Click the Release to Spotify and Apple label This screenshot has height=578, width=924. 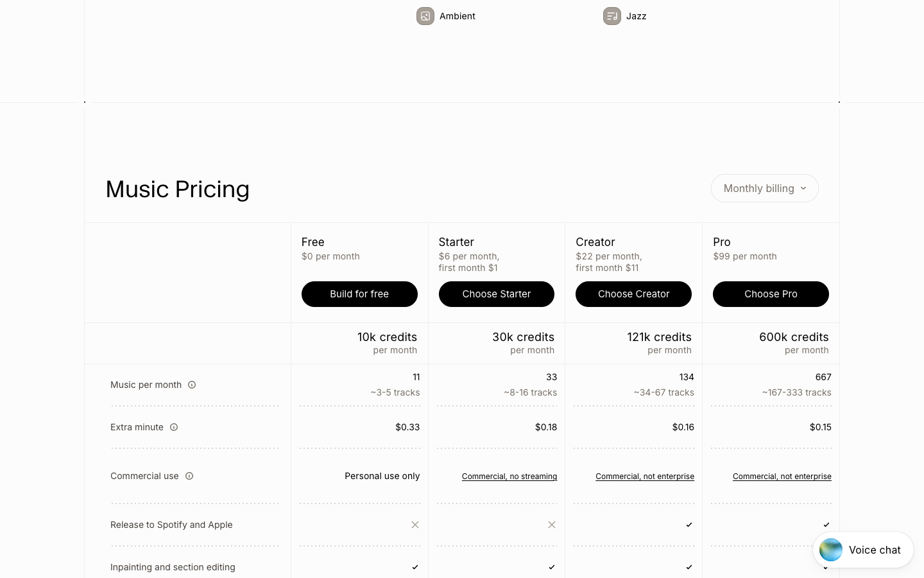[x=171, y=525]
